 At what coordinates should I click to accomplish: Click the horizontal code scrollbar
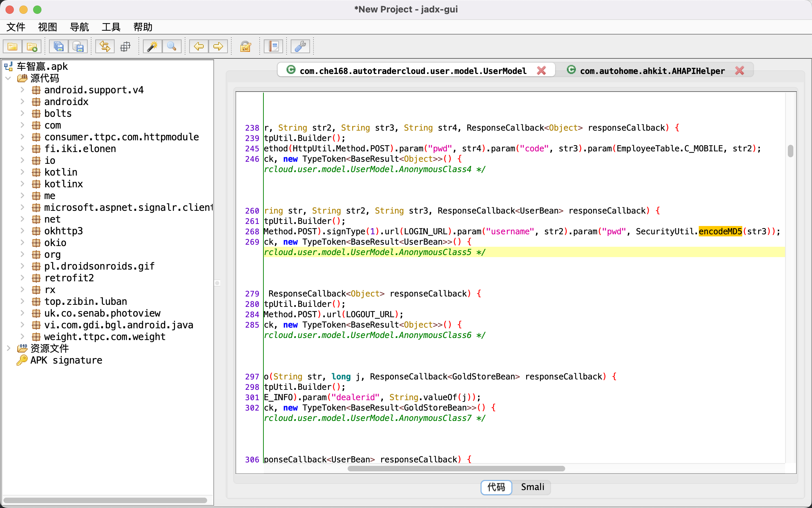point(456,469)
